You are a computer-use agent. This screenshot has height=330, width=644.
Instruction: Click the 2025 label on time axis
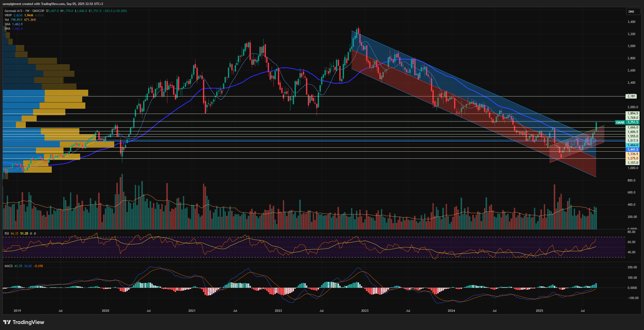539,311
